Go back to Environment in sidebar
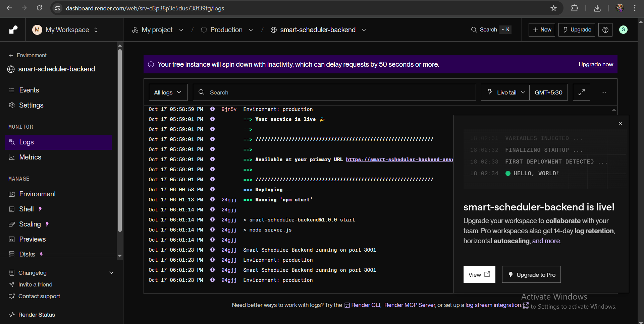This screenshot has height=324, width=644. coord(28,55)
